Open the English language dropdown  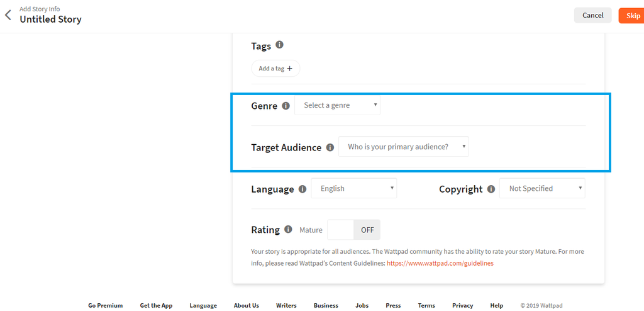coord(354,188)
